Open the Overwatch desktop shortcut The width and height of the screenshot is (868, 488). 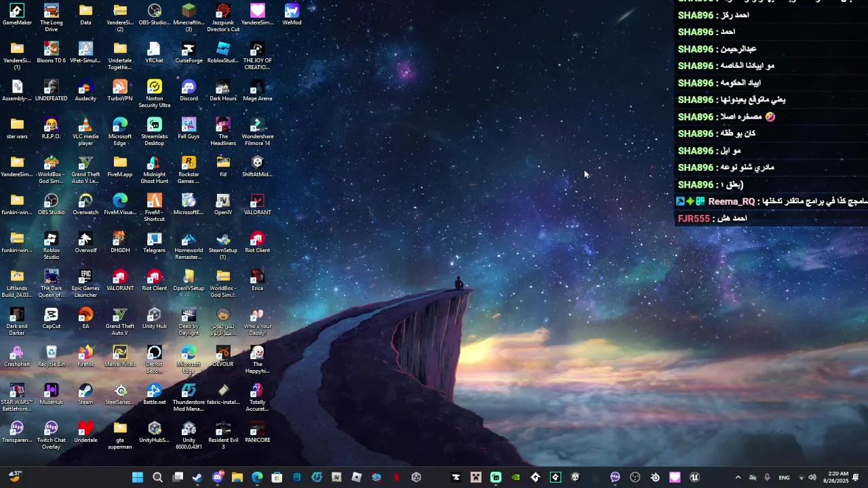(85, 204)
